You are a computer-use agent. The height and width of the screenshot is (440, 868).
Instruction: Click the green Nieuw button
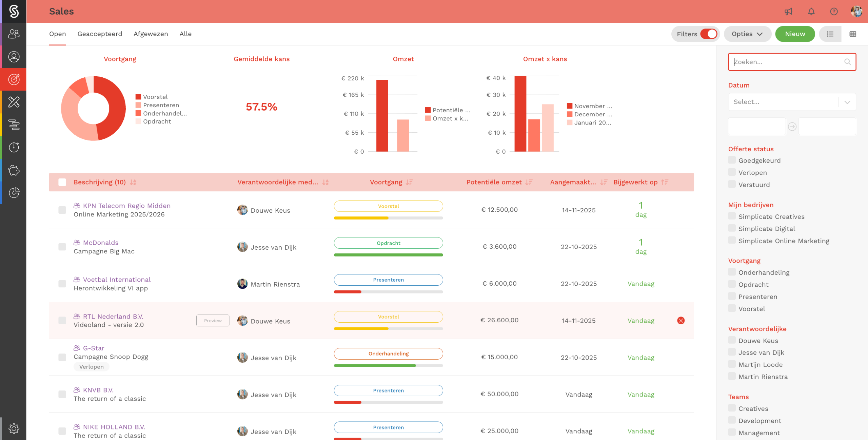click(795, 34)
